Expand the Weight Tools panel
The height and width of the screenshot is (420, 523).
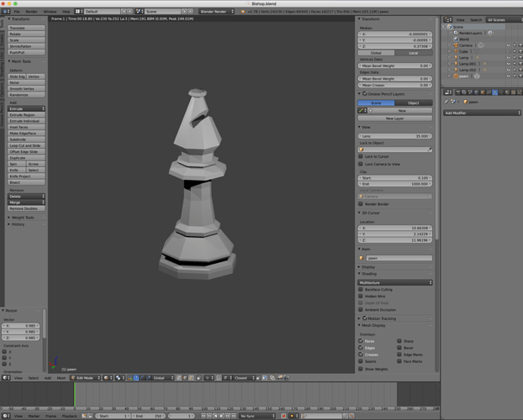click(x=21, y=218)
